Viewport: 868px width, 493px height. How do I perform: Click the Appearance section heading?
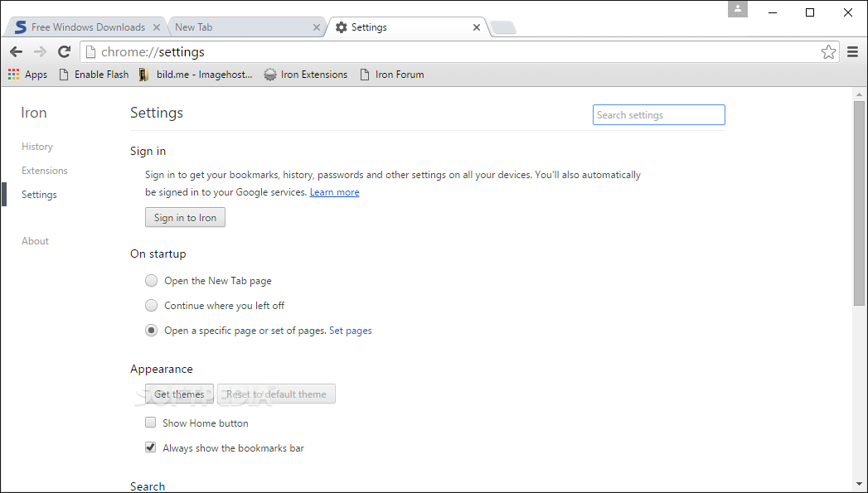tap(162, 369)
